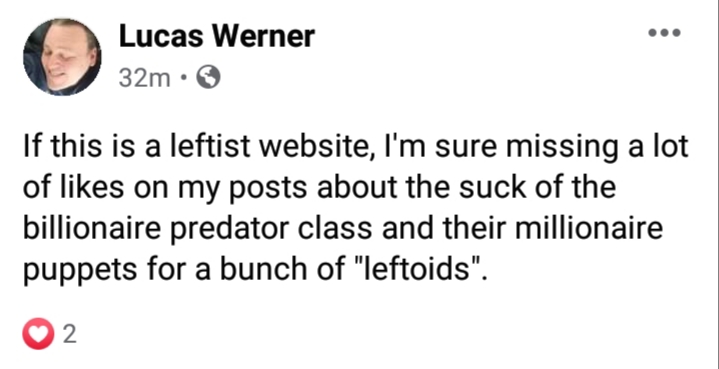
Task: Click the vertical edge bar at right
Action: [x=717, y=184]
